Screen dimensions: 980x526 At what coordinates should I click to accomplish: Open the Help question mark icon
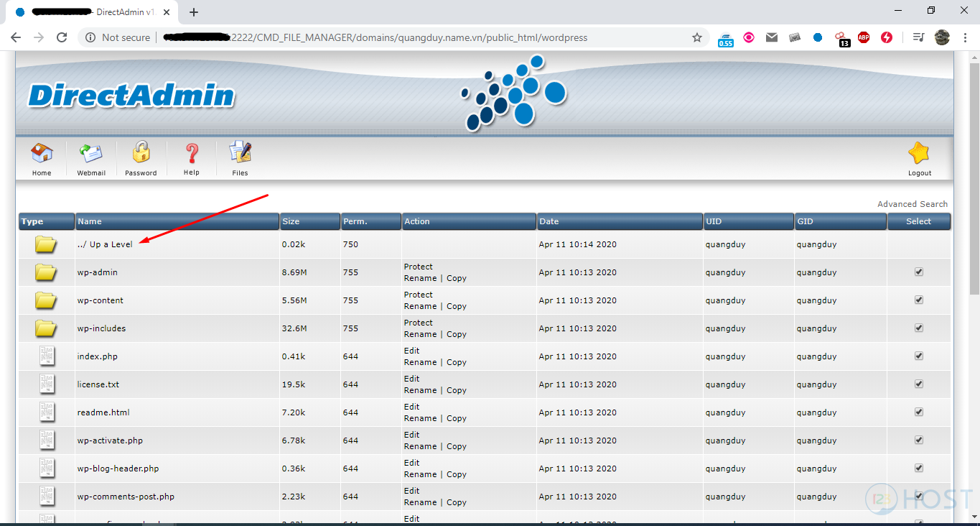[192, 153]
